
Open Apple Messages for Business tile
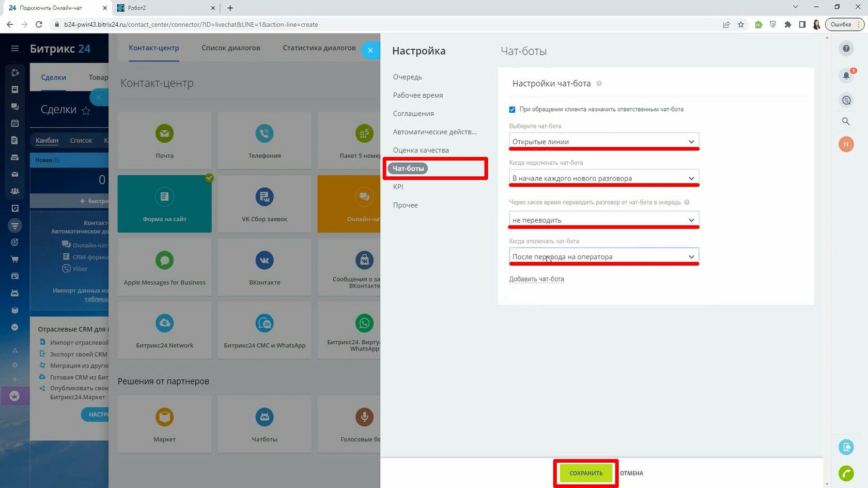point(164,267)
